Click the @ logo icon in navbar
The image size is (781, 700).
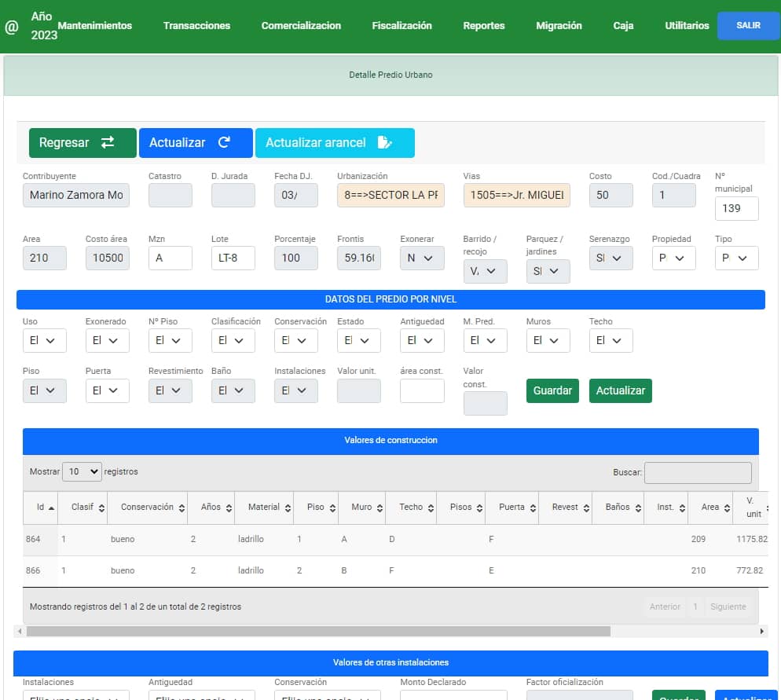tap(11, 27)
